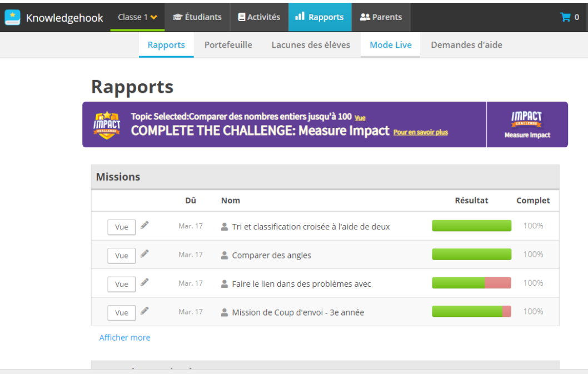This screenshot has width=588, height=374.
Task: Expand the Classe 1 dropdown
Action: (x=137, y=17)
